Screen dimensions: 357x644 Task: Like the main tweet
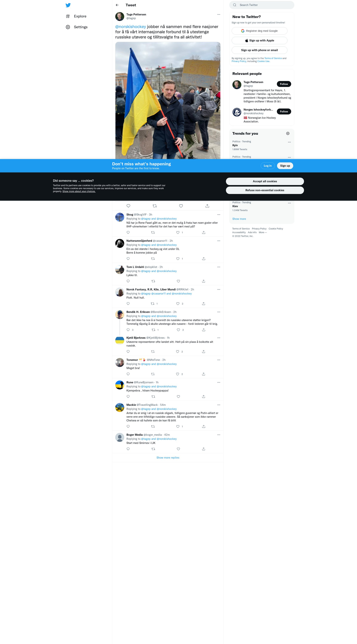(181, 206)
